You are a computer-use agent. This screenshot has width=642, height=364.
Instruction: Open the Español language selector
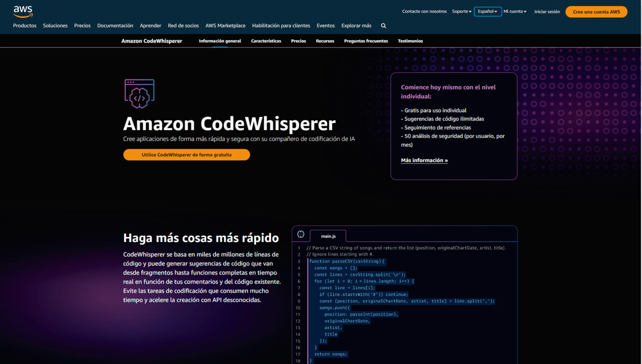pos(487,12)
